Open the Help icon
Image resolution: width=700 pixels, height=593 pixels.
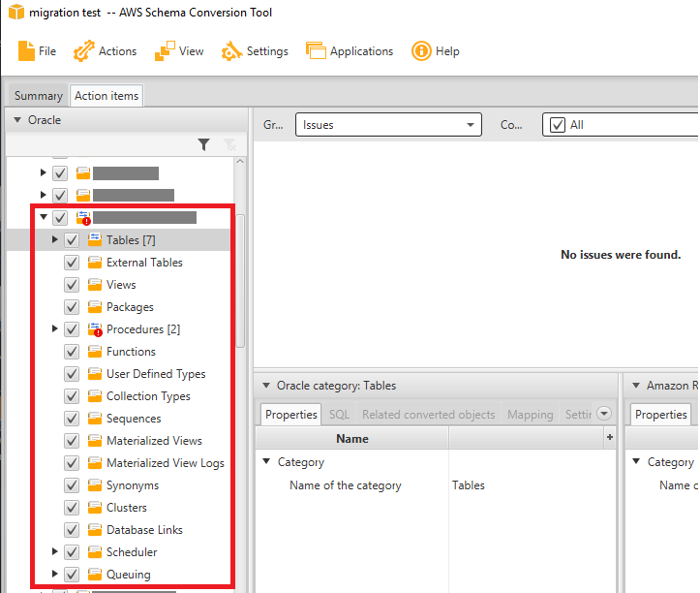point(421,51)
